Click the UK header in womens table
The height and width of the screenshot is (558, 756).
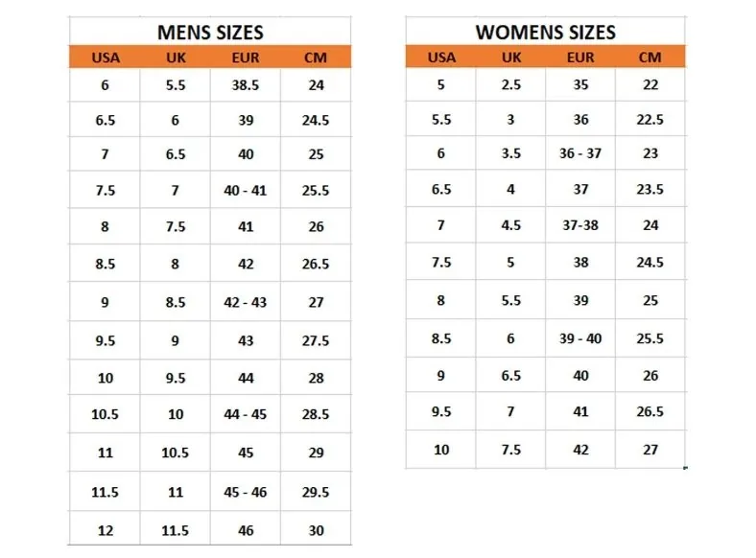[x=511, y=58]
